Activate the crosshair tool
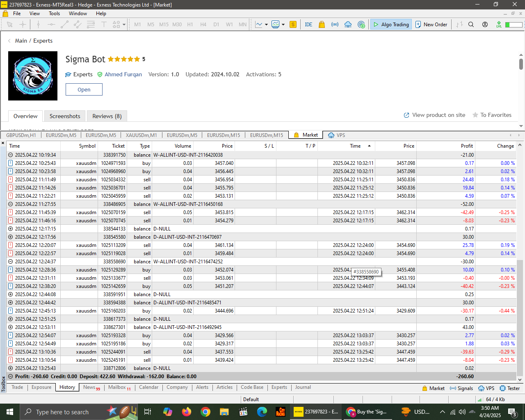The height and width of the screenshot is (420, 525). click(23, 25)
